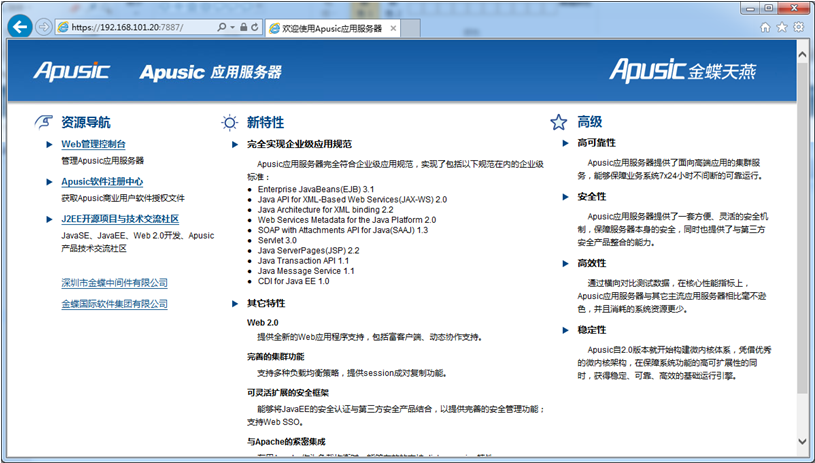Click the Home icon in browser toolbar
The height and width of the screenshot is (463, 815).
click(765, 28)
